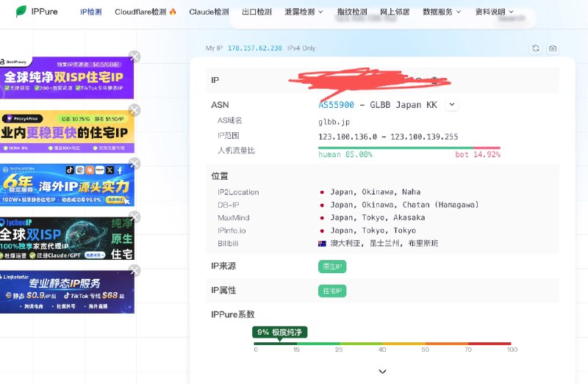Click the human/bot traffic ratio bar
588x384 pixels.
point(409,148)
